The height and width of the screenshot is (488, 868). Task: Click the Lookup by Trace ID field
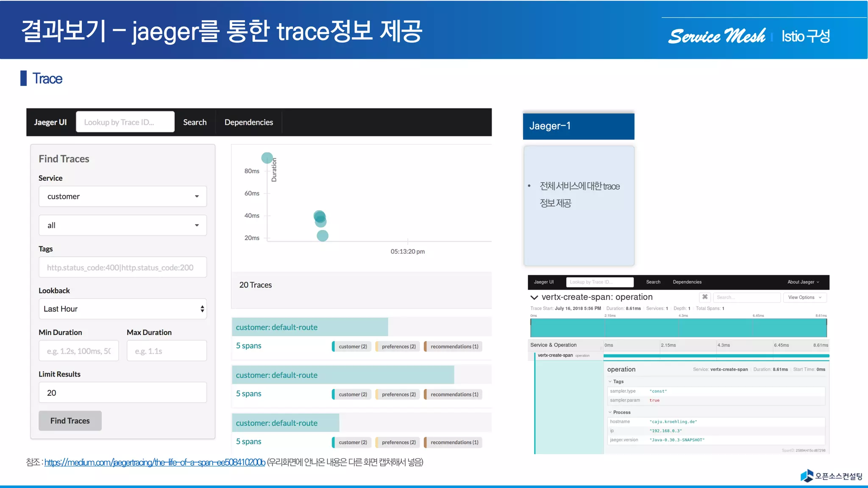(125, 122)
